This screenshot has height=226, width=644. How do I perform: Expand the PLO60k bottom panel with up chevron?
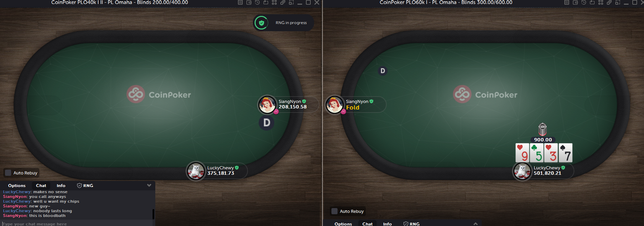click(x=475, y=223)
